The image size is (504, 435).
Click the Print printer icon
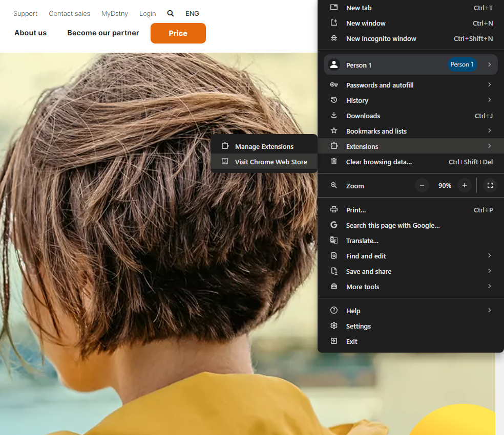tap(334, 209)
